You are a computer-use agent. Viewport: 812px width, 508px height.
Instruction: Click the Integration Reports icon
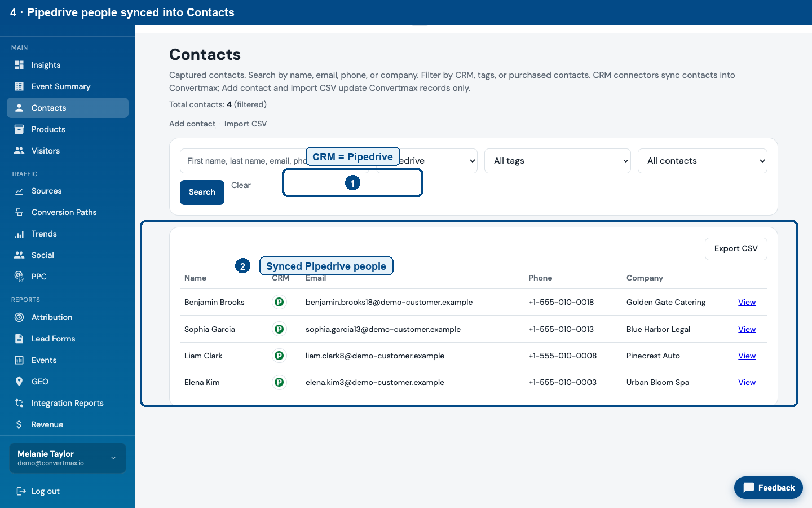[x=19, y=403]
